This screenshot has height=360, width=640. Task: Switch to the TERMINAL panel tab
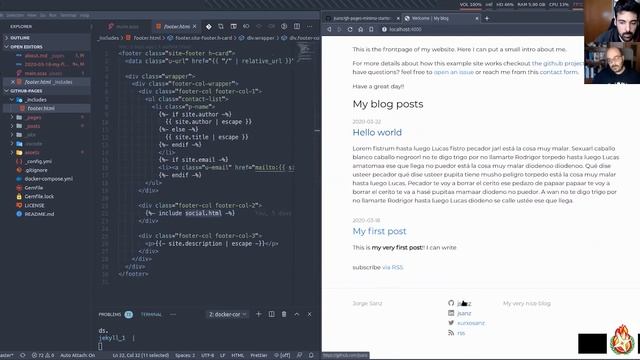point(151,314)
